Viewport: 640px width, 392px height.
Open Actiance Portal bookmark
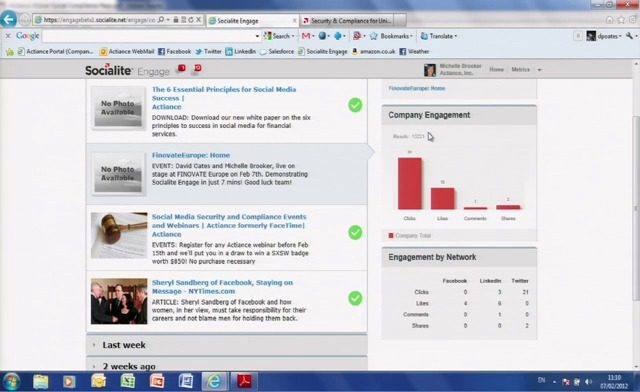(56, 51)
